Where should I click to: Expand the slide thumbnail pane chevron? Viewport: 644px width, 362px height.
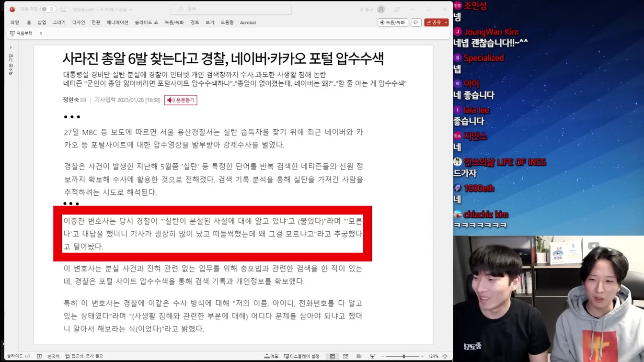point(11,47)
